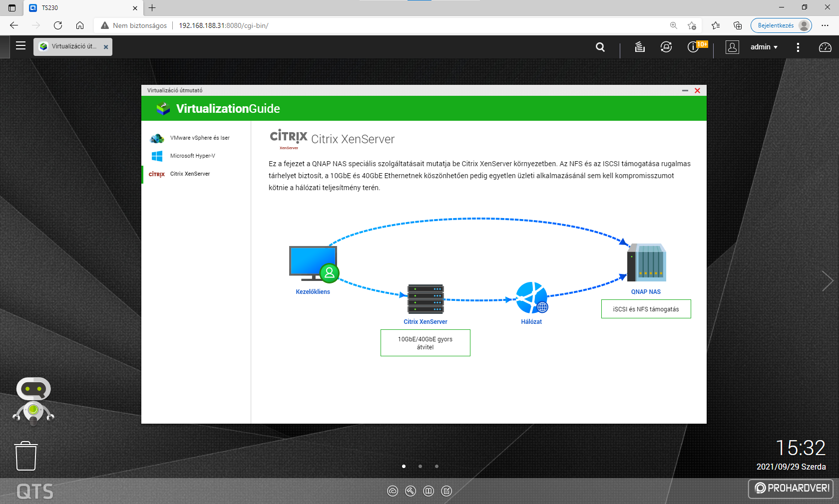The width and height of the screenshot is (839, 504).
Task: Click the 10GbE/40GbE gyors átvitel box
Action: tap(425, 343)
